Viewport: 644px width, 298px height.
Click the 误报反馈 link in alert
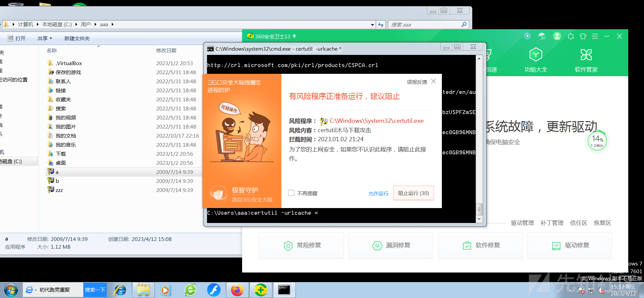pos(417,82)
